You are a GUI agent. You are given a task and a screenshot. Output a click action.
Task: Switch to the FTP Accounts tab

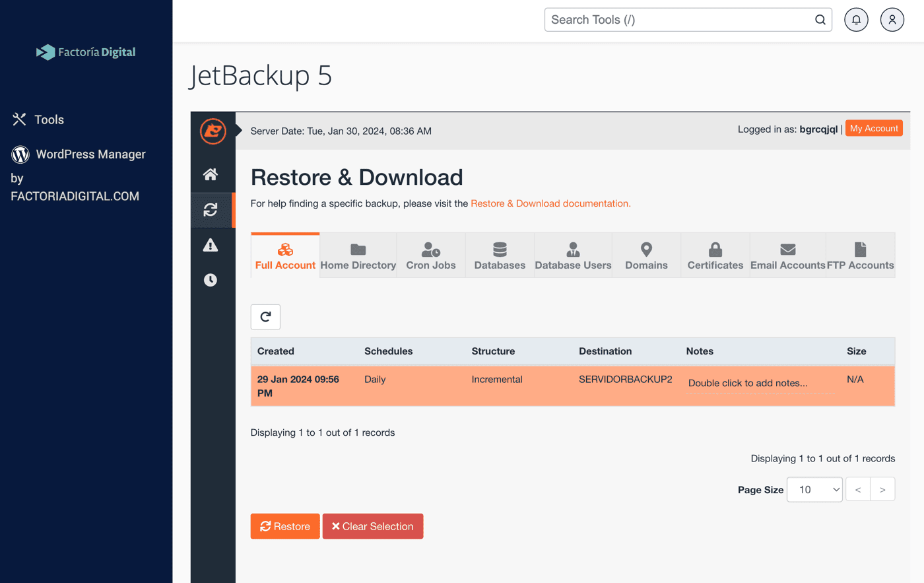[x=861, y=256]
